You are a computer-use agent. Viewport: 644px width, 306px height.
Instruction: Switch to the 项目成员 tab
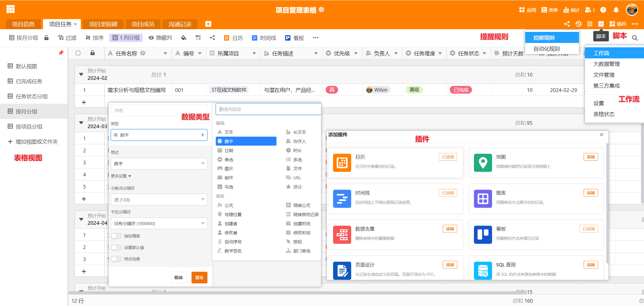click(x=143, y=24)
